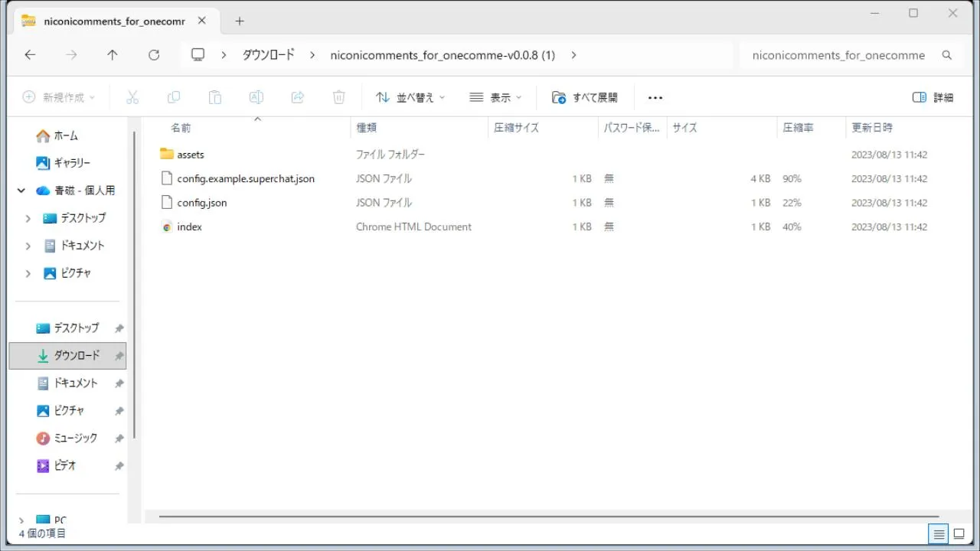Sort by 圧縮率 column header
Image resolution: width=980 pixels, height=551 pixels.
click(798, 128)
